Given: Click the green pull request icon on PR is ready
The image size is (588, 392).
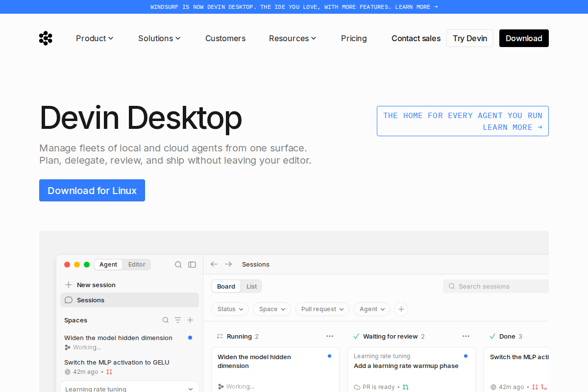Looking at the screenshot, I should tap(405, 387).
